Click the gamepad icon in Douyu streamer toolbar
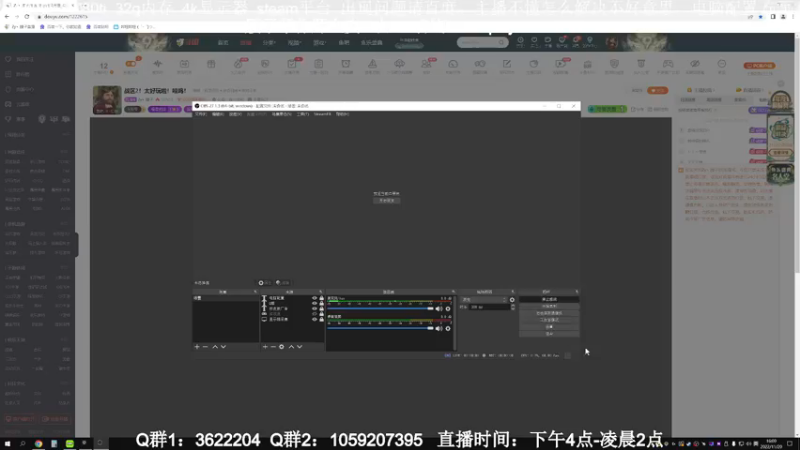Screen dimensions: 800x450 (668, 64)
